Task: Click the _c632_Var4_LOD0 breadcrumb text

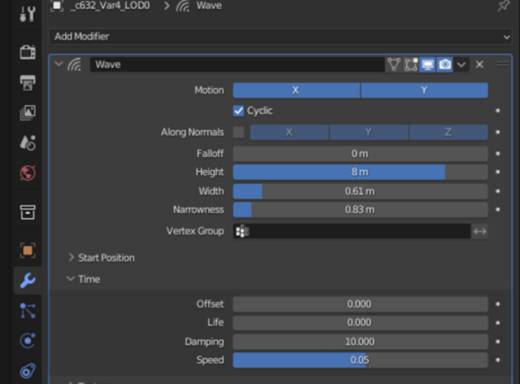Action: pyautogui.click(x=110, y=5)
